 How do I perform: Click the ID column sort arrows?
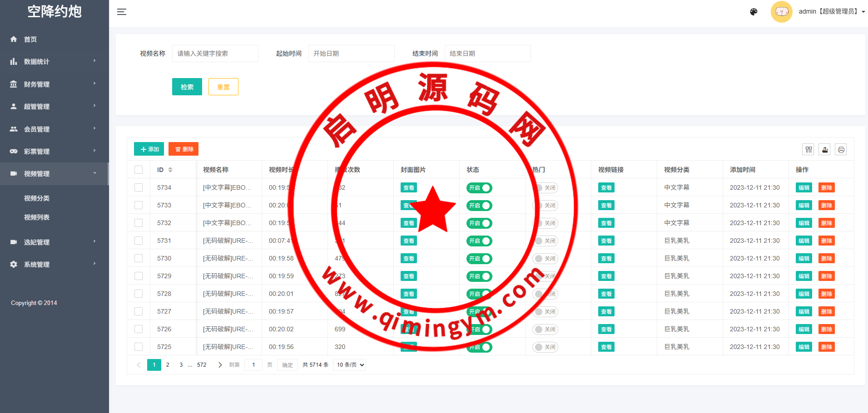(x=170, y=170)
